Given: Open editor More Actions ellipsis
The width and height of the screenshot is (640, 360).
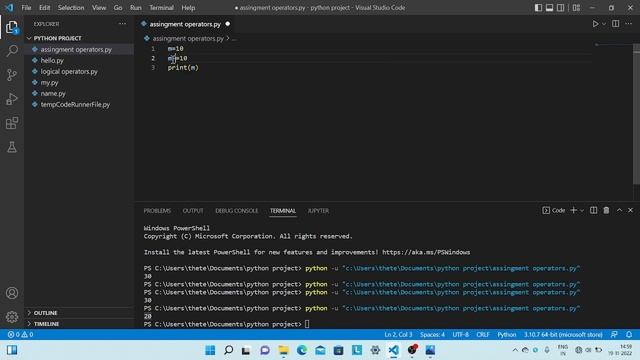Looking at the screenshot, I should (x=629, y=24).
